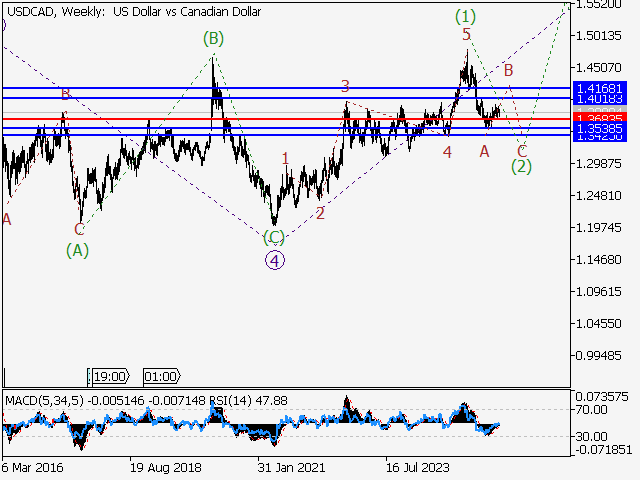Image resolution: width=640 pixels, height=480 pixels.
Task: Click the green (A) wave label
Action: (78, 250)
